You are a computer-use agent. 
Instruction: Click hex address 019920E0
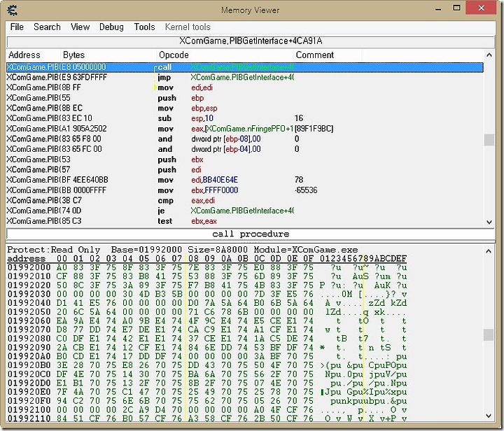coord(29,392)
